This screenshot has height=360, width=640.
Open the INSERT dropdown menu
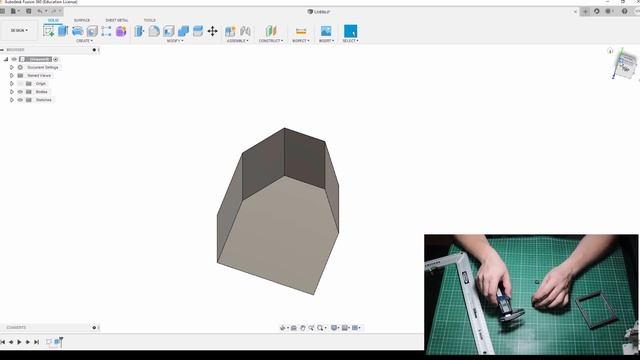tap(326, 41)
